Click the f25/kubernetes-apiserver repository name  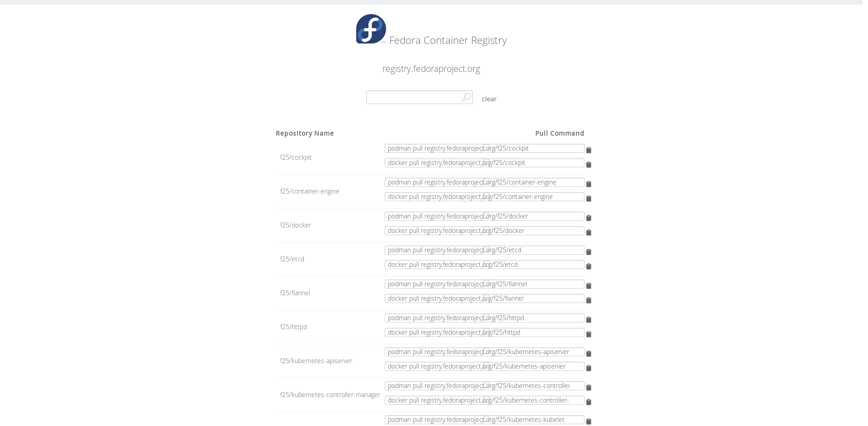click(316, 361)
